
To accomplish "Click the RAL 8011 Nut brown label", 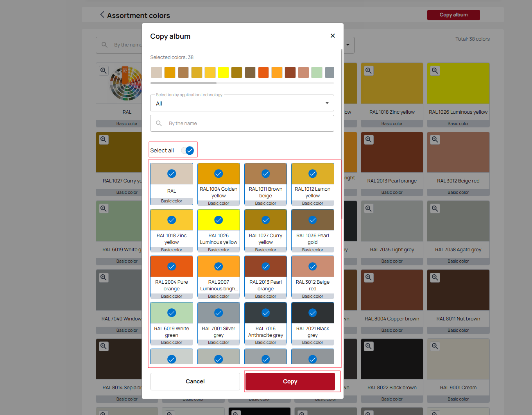I will tap(458, 319).
